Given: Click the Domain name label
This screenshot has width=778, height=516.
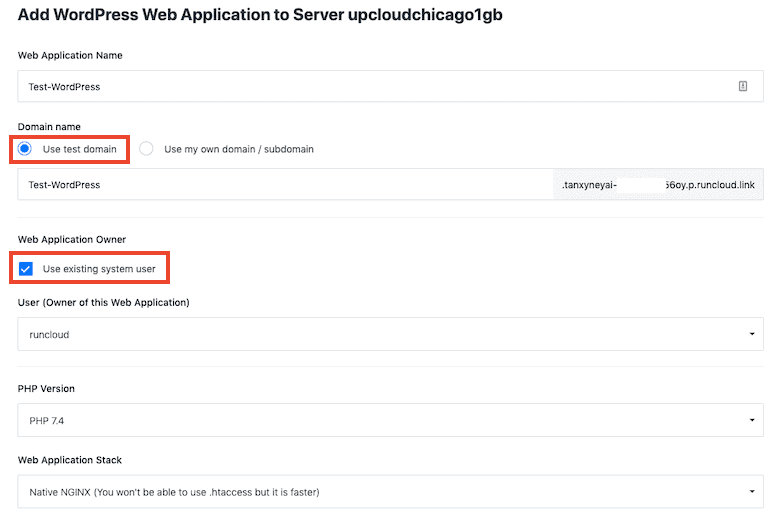Looking at the screenshot, I should [x=49, y=127].
